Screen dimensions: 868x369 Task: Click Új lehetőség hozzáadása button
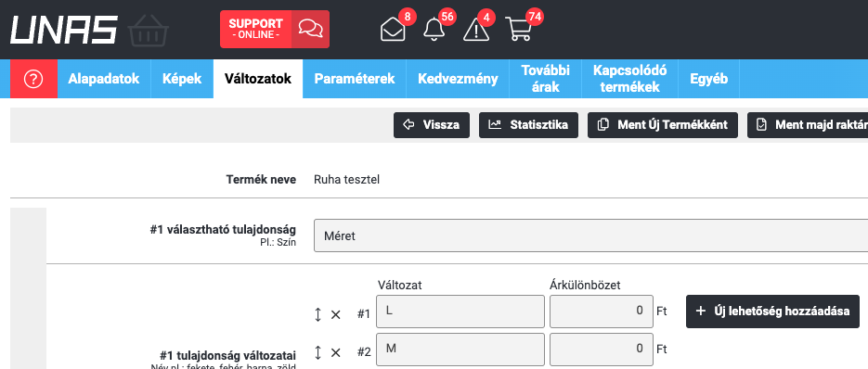pos(772,312)
